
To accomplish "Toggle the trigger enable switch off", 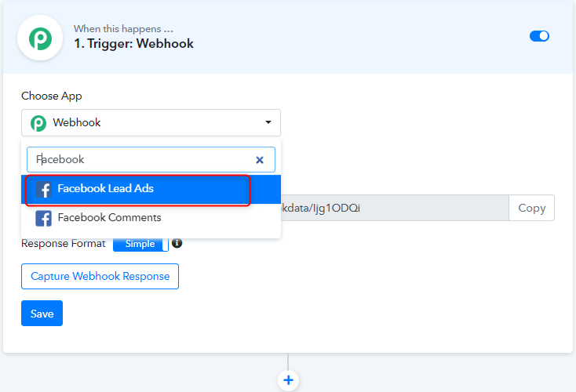I will [x=539, y=36].
